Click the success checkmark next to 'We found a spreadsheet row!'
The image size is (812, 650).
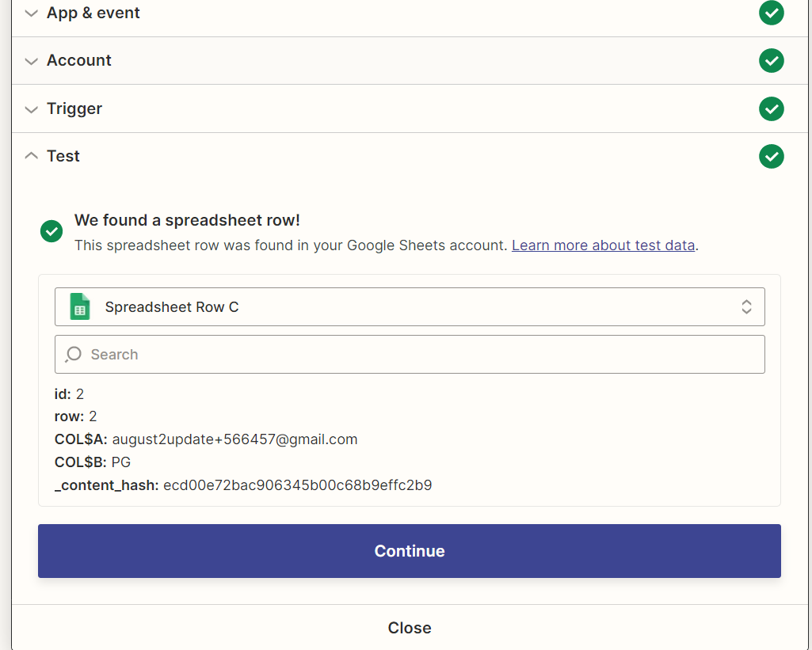(51, 231)
